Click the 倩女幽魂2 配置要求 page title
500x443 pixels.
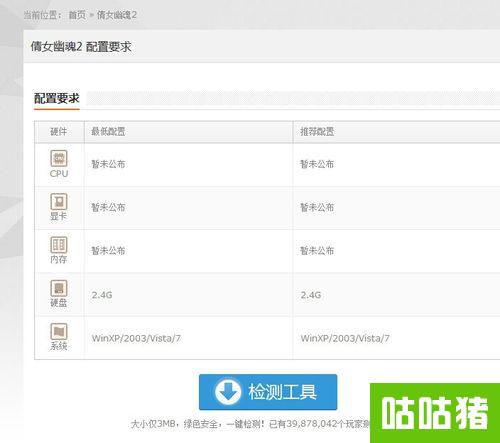(81, 47)
